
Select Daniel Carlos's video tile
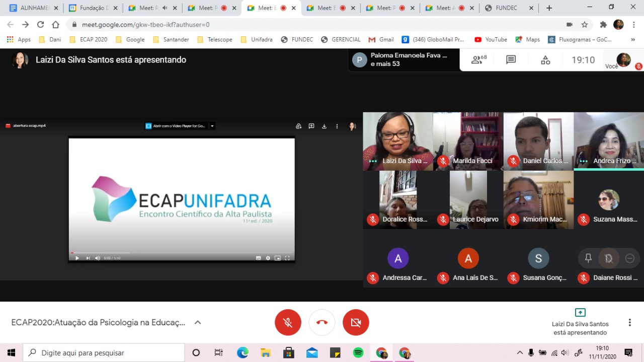click(x=538, y=141)
